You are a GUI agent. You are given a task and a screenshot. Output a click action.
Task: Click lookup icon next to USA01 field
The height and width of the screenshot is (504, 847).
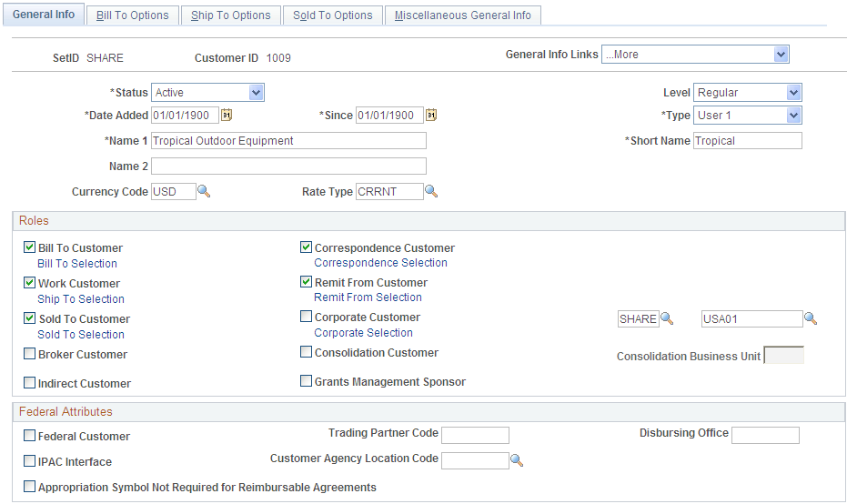(x=811, y=318)
